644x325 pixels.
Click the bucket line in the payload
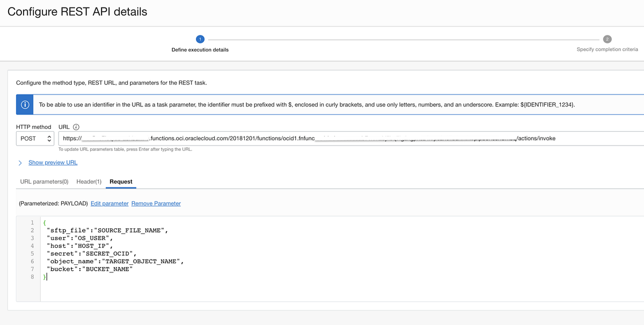(x=97, y=269)
